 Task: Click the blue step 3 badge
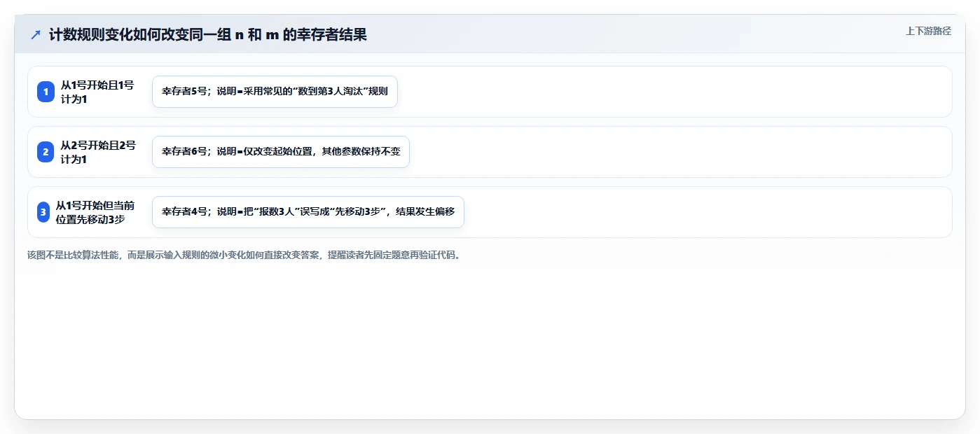(x=43, y=212)
